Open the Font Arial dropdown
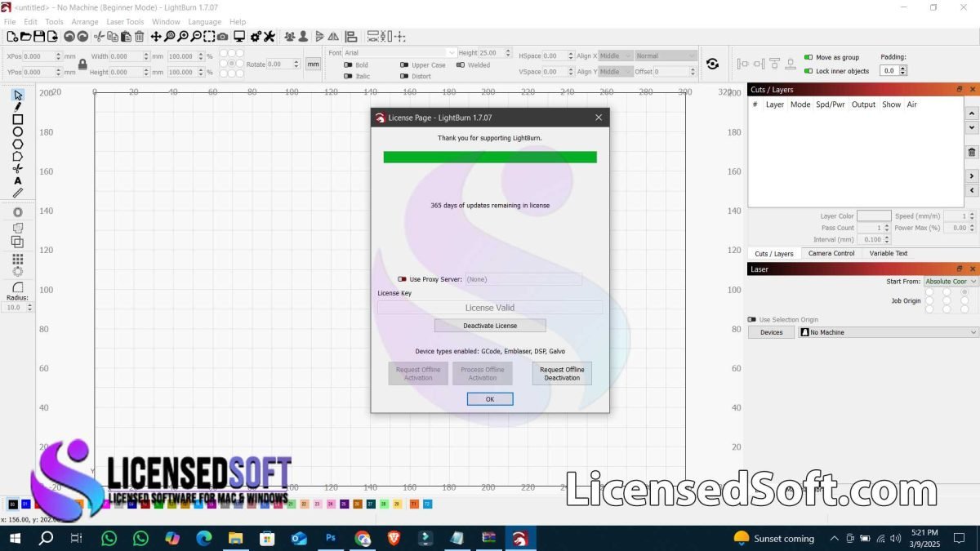The height and width of the screenshot is (551, 980). point(400,53)
